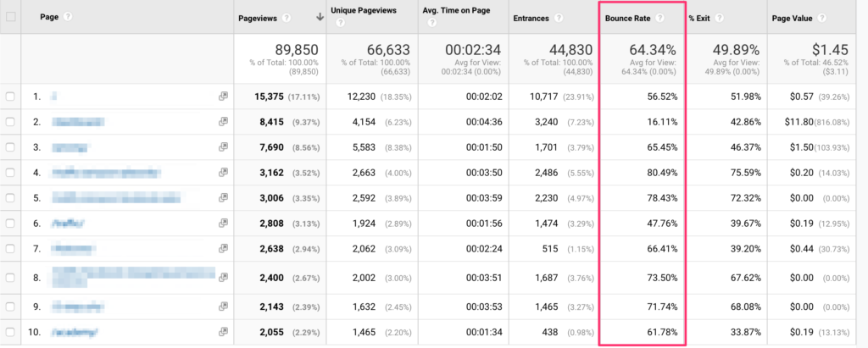
Task: Open the Page Value help question mark
Action: click(821, 19)
